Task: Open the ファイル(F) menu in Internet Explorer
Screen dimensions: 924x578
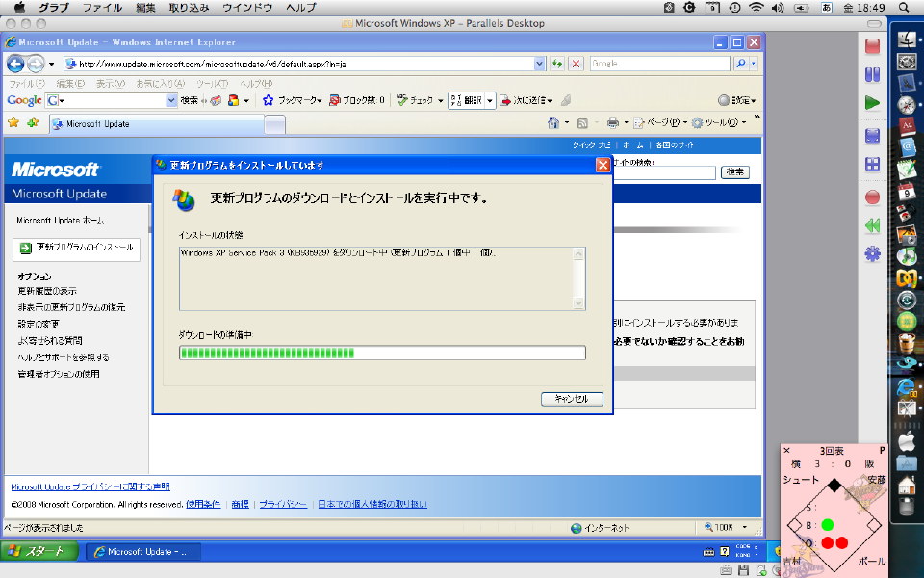Action: tap(27, 84)
